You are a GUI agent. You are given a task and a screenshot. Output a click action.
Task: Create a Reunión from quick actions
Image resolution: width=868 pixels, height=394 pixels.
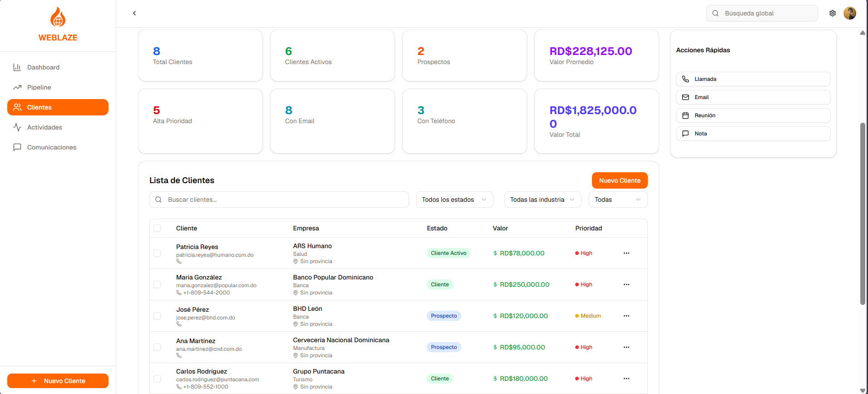tap(753, 115)
